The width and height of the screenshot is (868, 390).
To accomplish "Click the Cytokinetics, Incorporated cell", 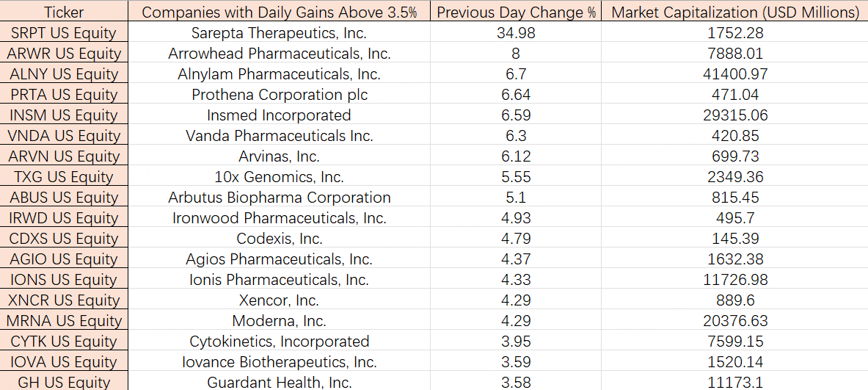I will 279,342.
